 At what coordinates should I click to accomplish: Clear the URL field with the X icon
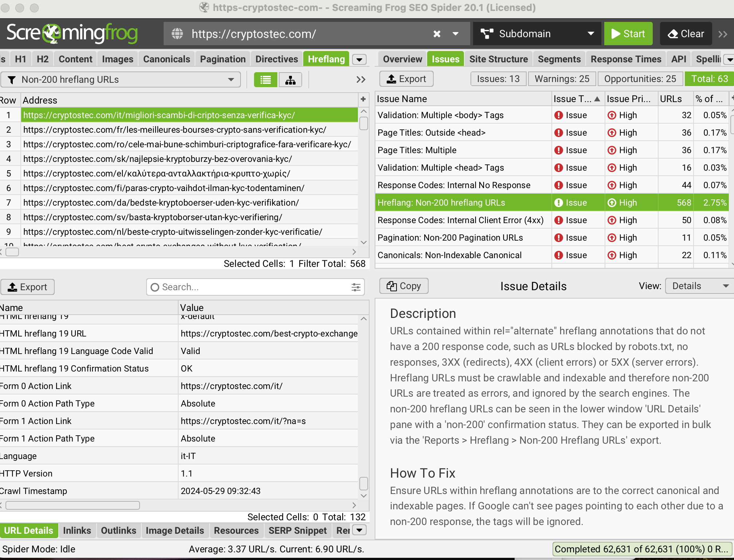(x=437, y=34)
